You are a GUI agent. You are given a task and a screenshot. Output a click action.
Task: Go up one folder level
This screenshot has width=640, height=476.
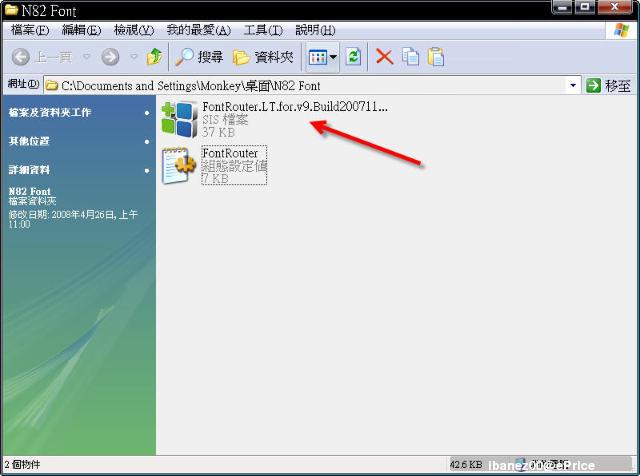click(154, 57)
